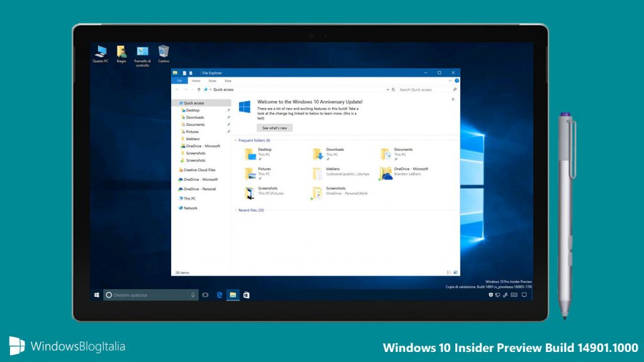Viewport: 644px width, 362px height.
Task: Switch to the View tab
Action: pos(228,80)
